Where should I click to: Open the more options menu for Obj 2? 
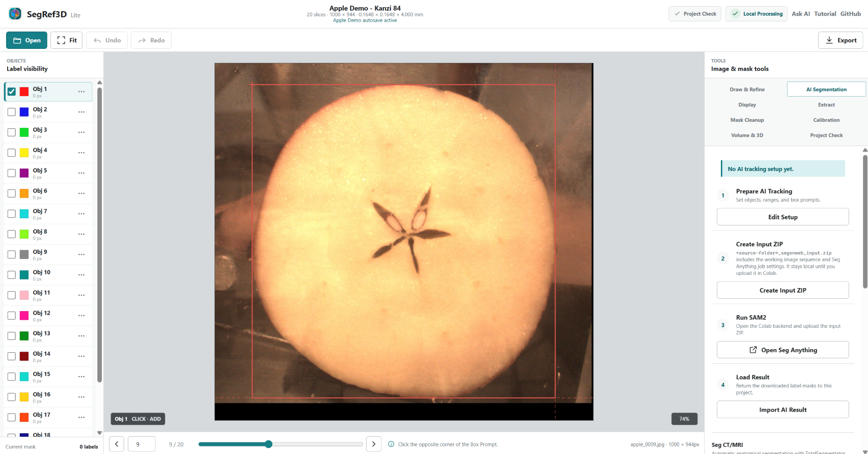[x=81, y=112]
